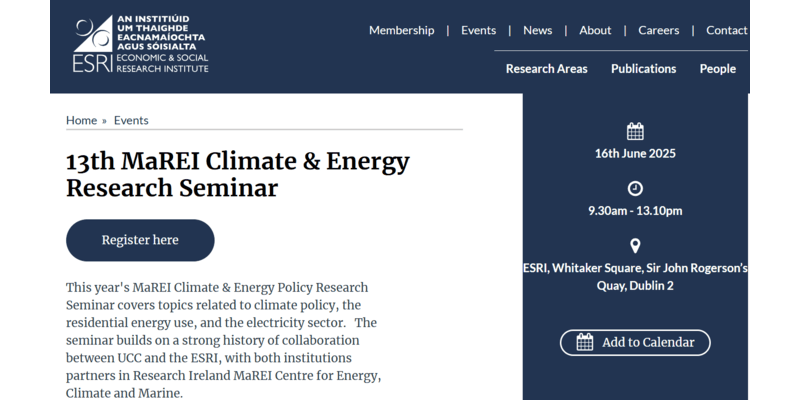This screenshot has width=800, height=400.
Task: Click the seminar title heading
Action: pos(238,174)
